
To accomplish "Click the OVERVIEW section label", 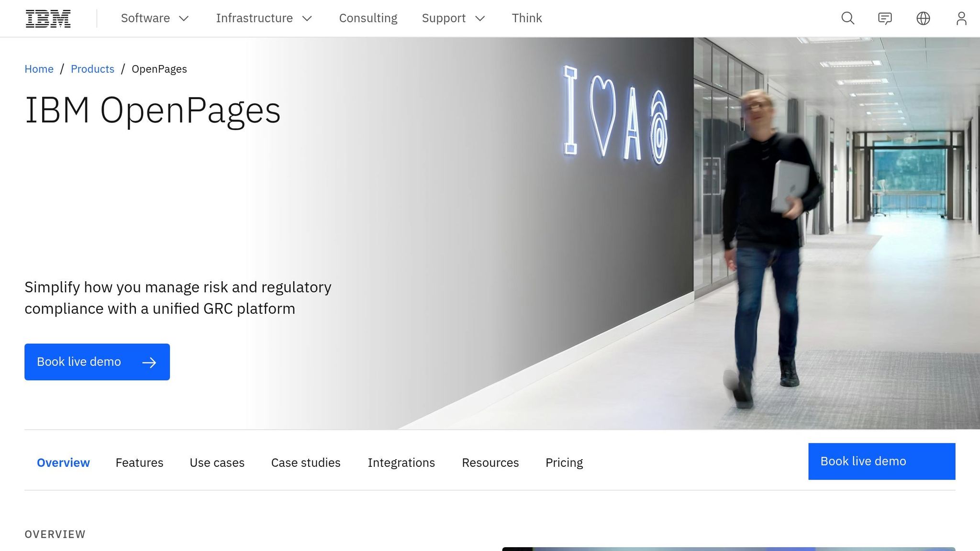I will click(x=55, y=534).
